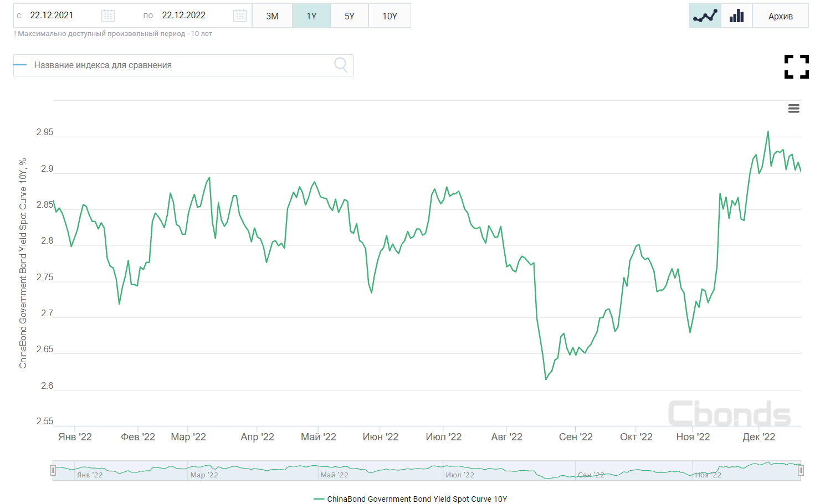Select the 10Y period
The height and width of the screenshot is (504, 820).
[389, 16]
